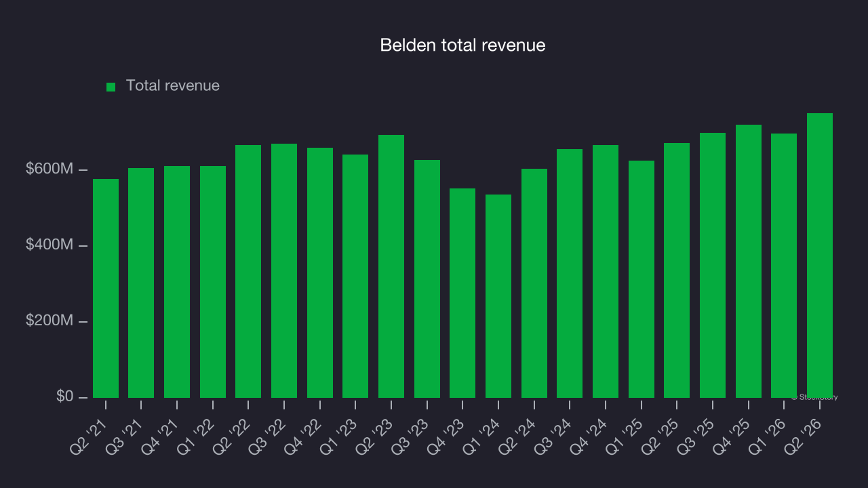Select the Q4 '25 revenue bar
The image size is (868, 488).
coord(749,261)
